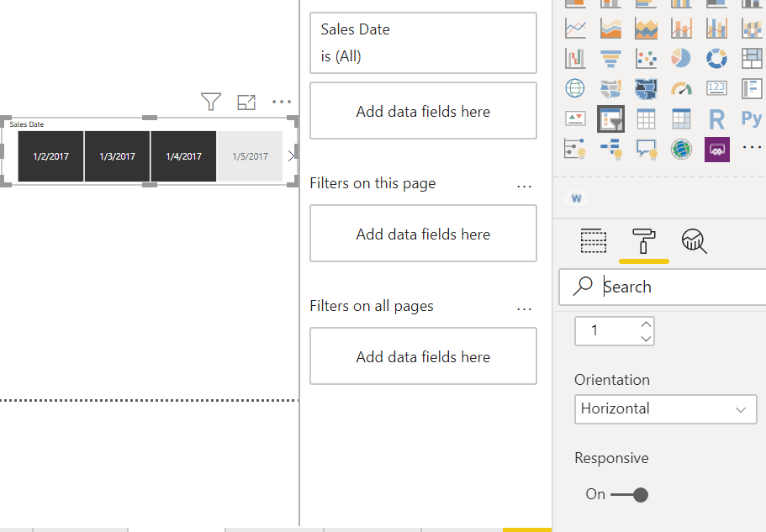Decrease the value with the down arrow

(646, 338)
